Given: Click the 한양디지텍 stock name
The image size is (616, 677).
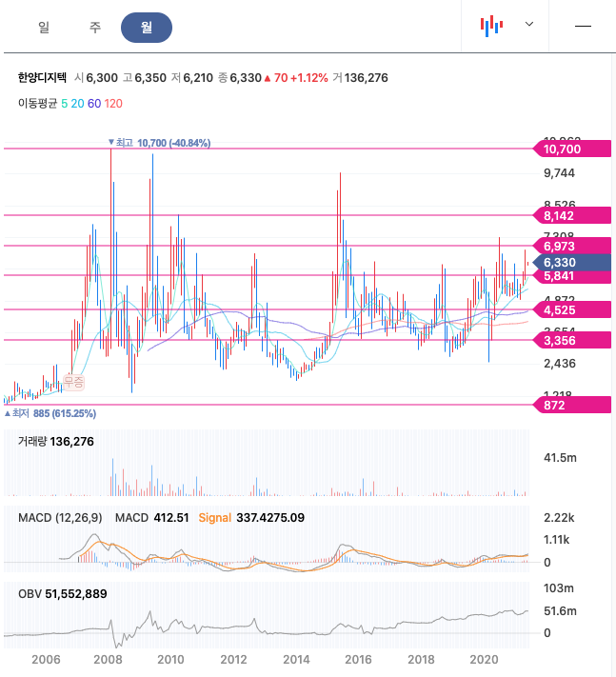Looking at the screenshot, I should [42, 78].
